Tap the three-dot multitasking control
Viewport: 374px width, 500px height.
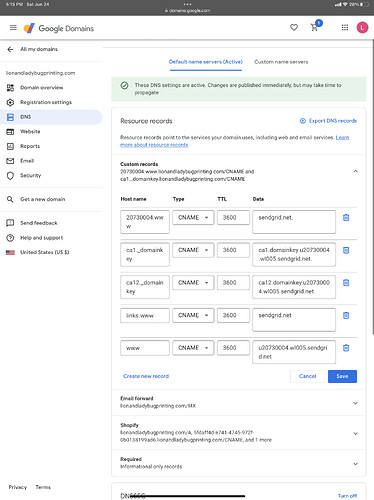tap(187, 4)
